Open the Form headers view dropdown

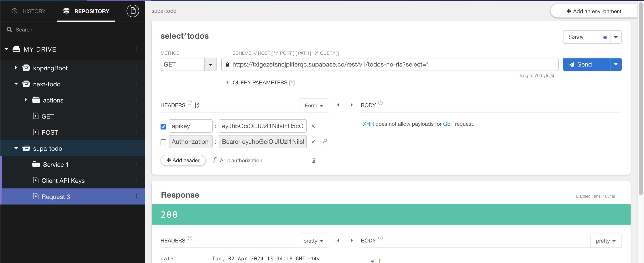[314, 106]
